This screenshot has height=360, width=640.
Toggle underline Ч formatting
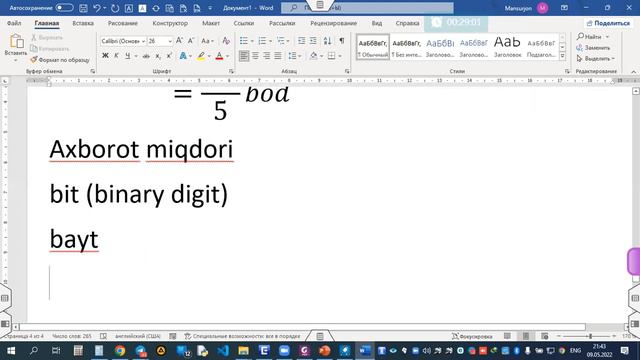[x=128, y=56]
